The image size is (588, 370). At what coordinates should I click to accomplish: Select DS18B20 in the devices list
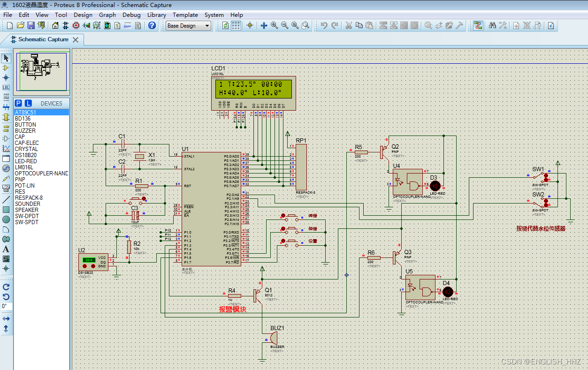[26, 155]
